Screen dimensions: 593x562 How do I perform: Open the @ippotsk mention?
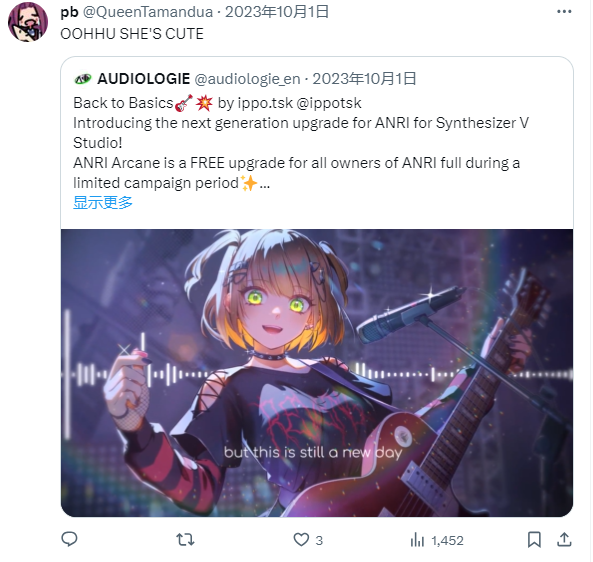pyautogui.click(x=329, y=103)
